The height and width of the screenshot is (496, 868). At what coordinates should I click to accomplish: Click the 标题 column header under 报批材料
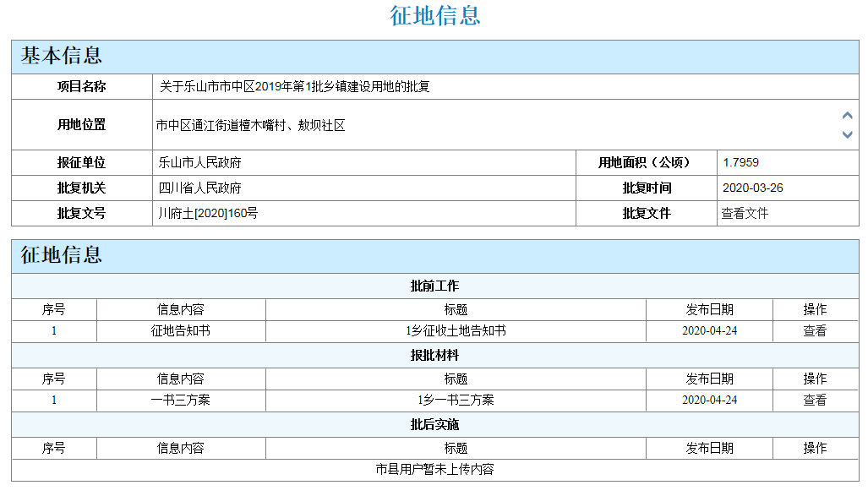[456, 379]
